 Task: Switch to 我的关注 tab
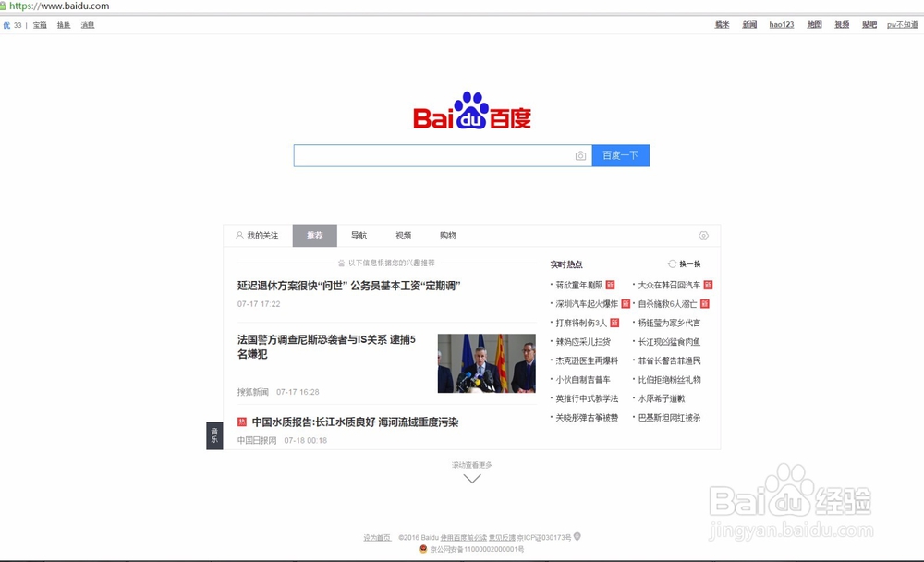[257, 236]
